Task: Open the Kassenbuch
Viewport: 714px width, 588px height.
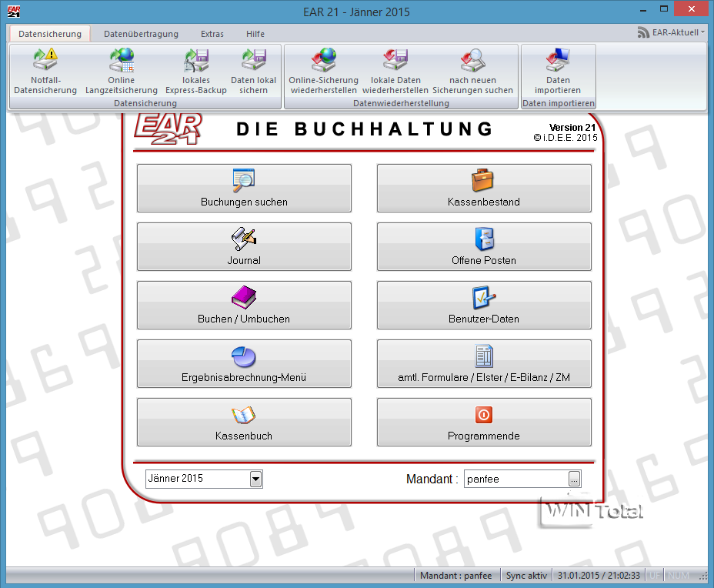Action: (x=244, y=423)
